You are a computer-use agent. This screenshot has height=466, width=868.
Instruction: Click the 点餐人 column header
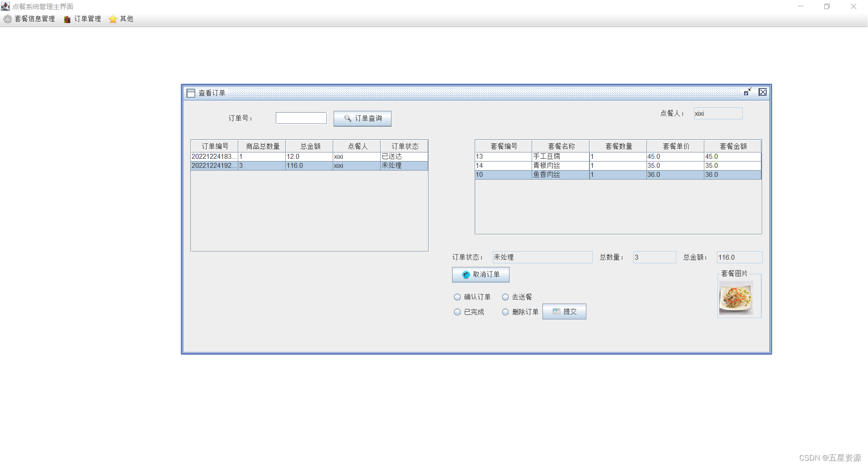[x=357, y=146]
